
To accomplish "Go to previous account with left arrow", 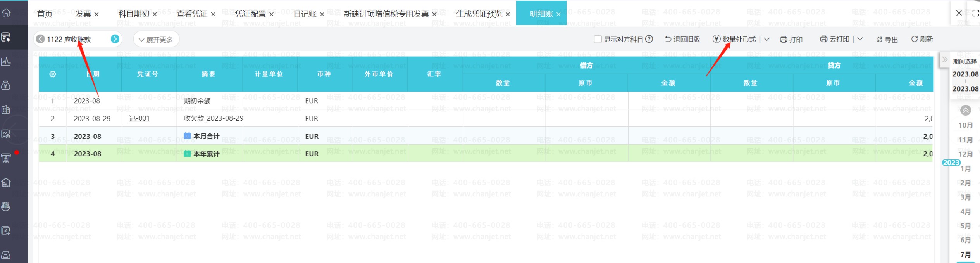I will 40,39.
